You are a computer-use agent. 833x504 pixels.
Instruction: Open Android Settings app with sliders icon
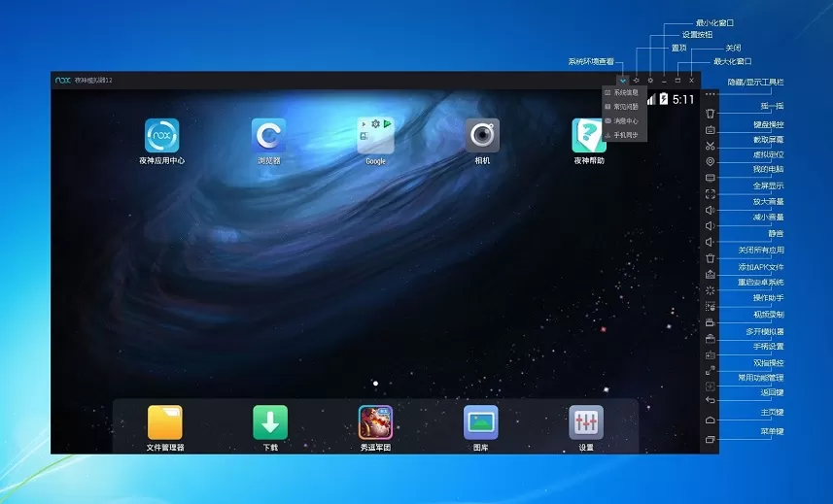(586, 422)
